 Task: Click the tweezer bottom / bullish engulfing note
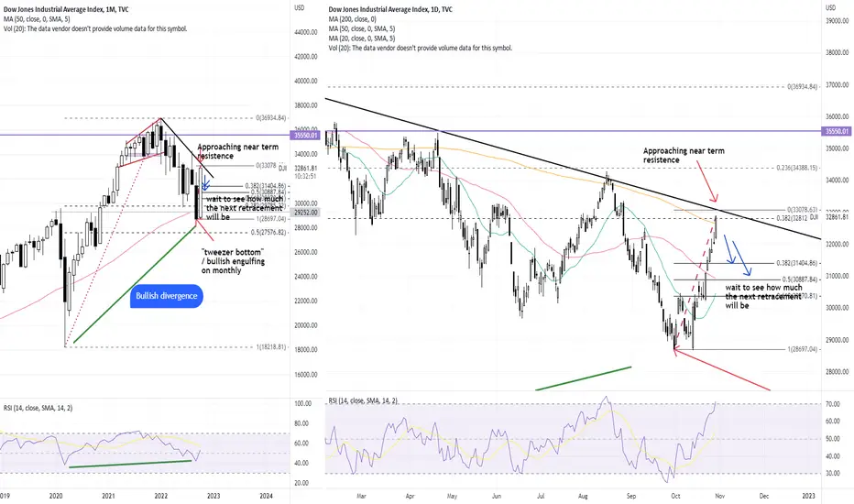pos(233,261)
